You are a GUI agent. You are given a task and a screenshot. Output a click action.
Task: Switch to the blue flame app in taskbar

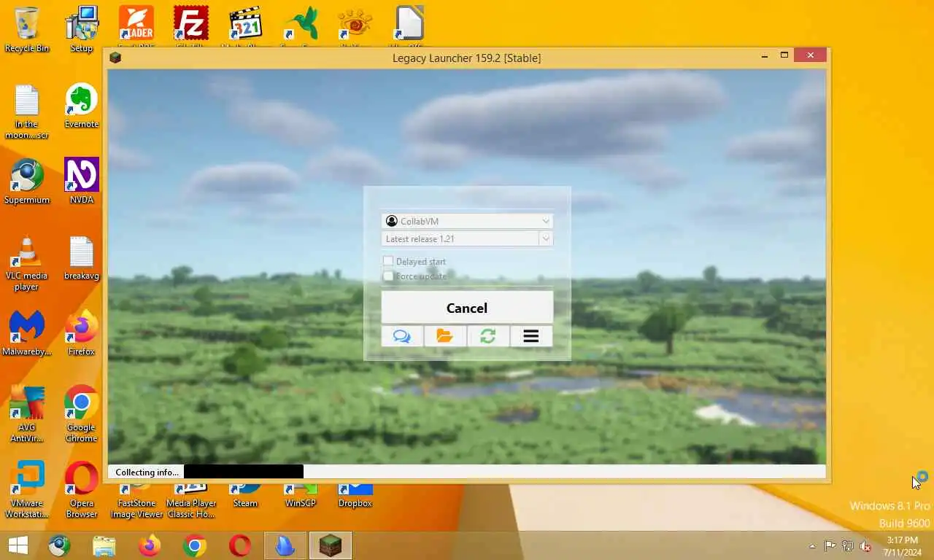(285, 545)
